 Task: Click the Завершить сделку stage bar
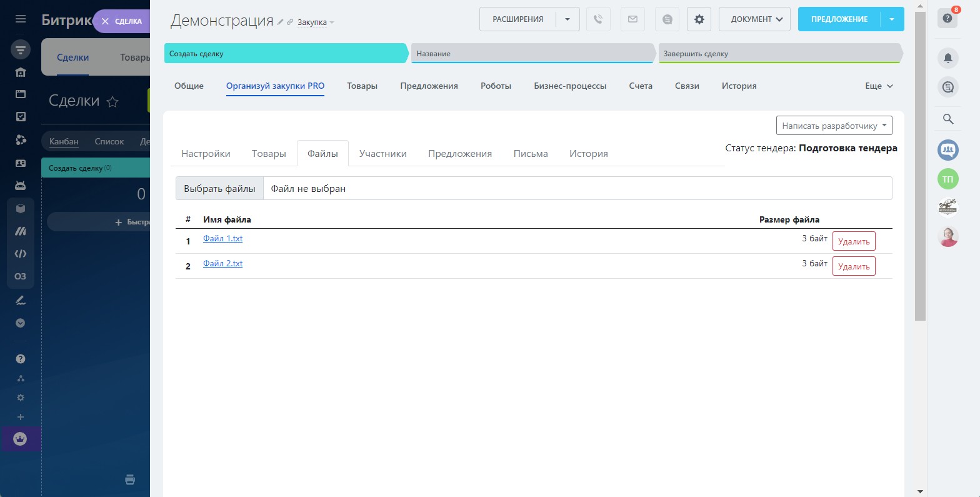click(x=779, y=54)
